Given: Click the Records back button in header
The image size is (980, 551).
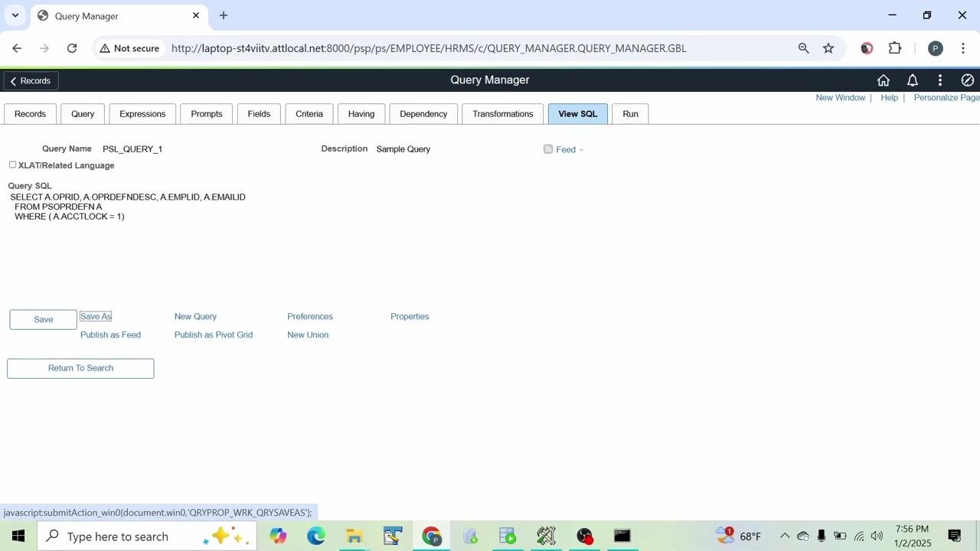Looking at the screenshot, I should pos(31,81).
